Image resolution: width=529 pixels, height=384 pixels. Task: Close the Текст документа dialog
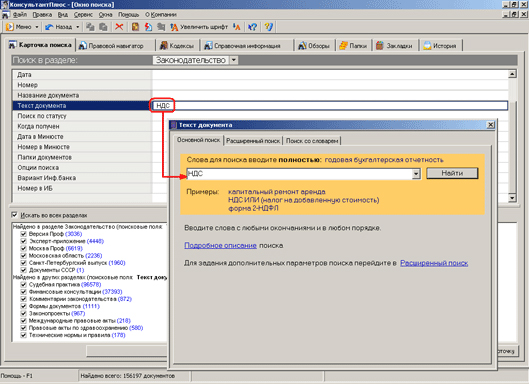(x=491, y=125)
